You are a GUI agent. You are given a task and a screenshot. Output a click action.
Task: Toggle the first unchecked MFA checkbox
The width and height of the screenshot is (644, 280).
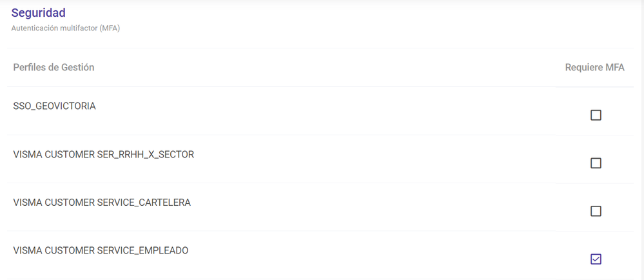coord(596,115)
